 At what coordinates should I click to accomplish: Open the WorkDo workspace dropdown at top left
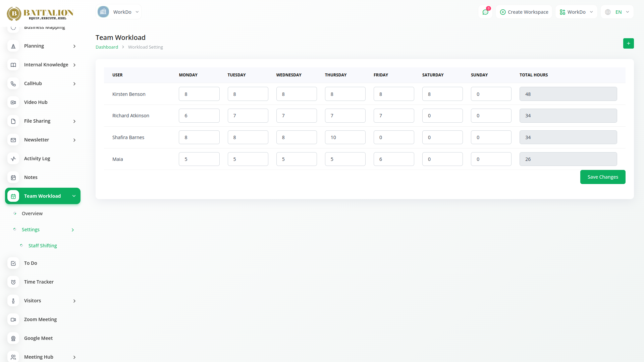118,12
